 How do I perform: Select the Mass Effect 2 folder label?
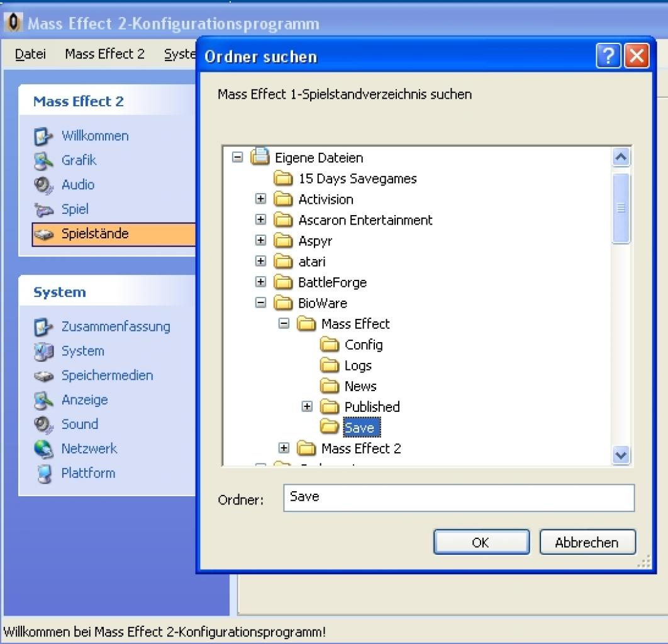point(361,448)
